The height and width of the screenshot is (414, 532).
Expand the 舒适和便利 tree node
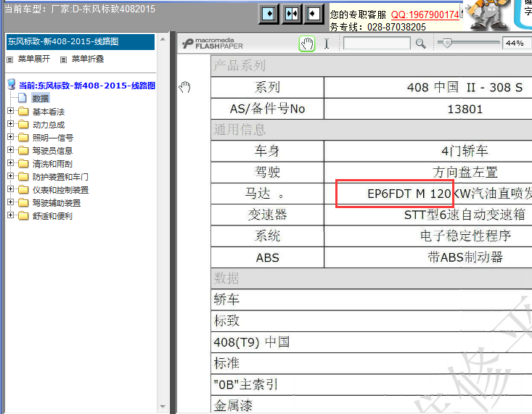point(10,215)
